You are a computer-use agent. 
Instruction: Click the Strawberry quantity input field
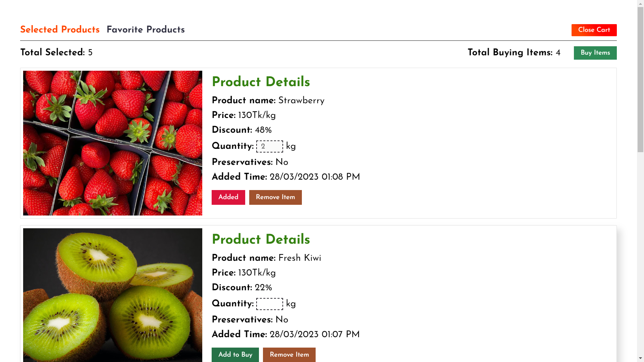point(269,146)
